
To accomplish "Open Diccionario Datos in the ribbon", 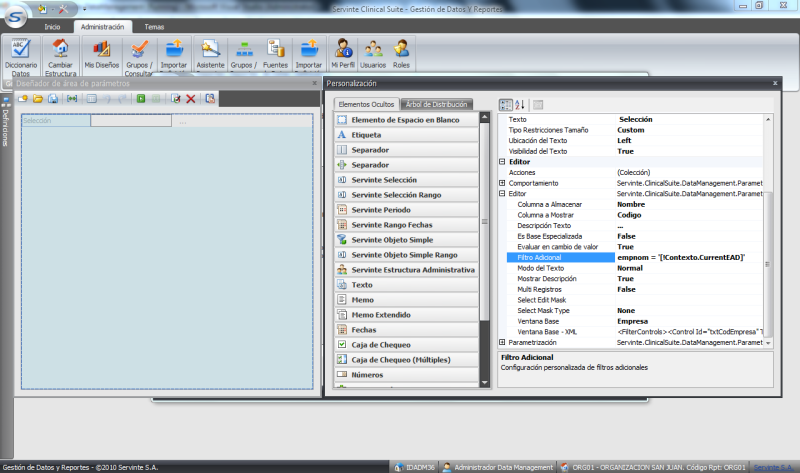I will coord(21,55).
